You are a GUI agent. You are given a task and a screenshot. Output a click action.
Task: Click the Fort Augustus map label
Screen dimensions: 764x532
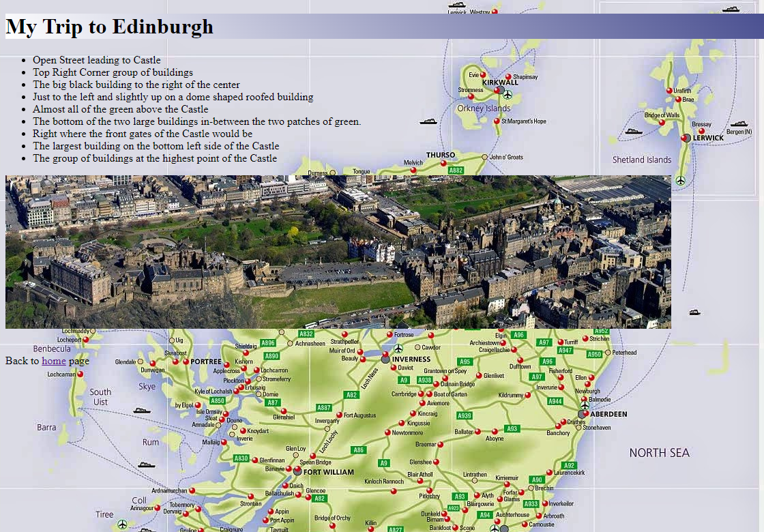tap(359, 415)
